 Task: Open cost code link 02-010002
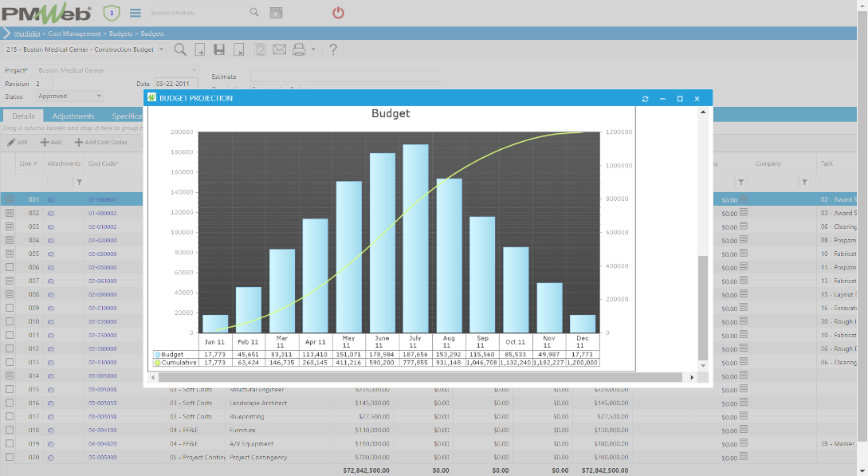coord(102,226)
